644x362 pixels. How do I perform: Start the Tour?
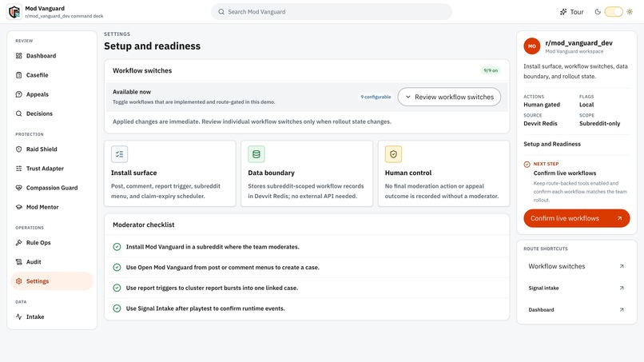click(x=572, y=12)
